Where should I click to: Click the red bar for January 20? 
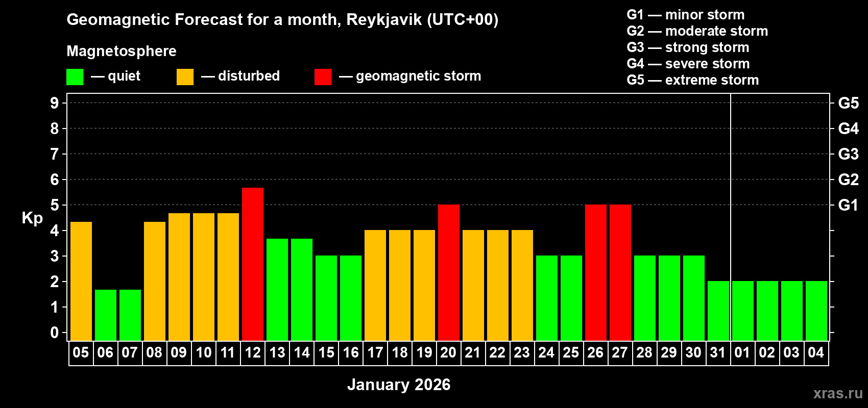point(449,273)
